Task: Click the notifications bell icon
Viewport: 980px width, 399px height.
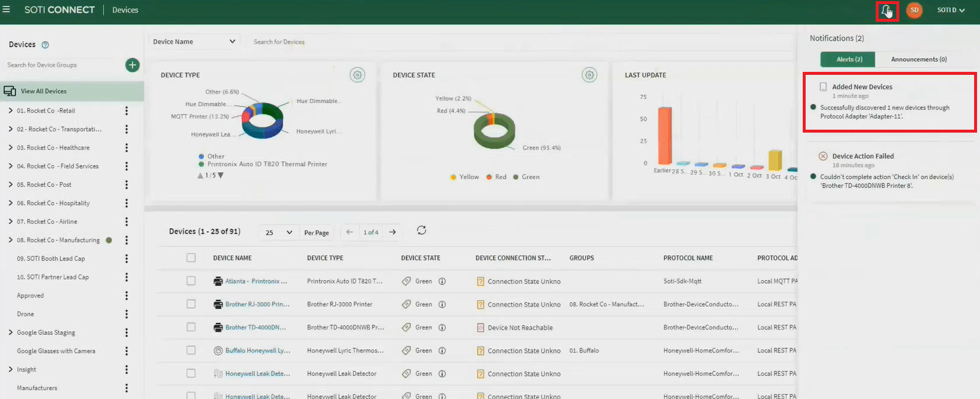Action: coord(886,10)
